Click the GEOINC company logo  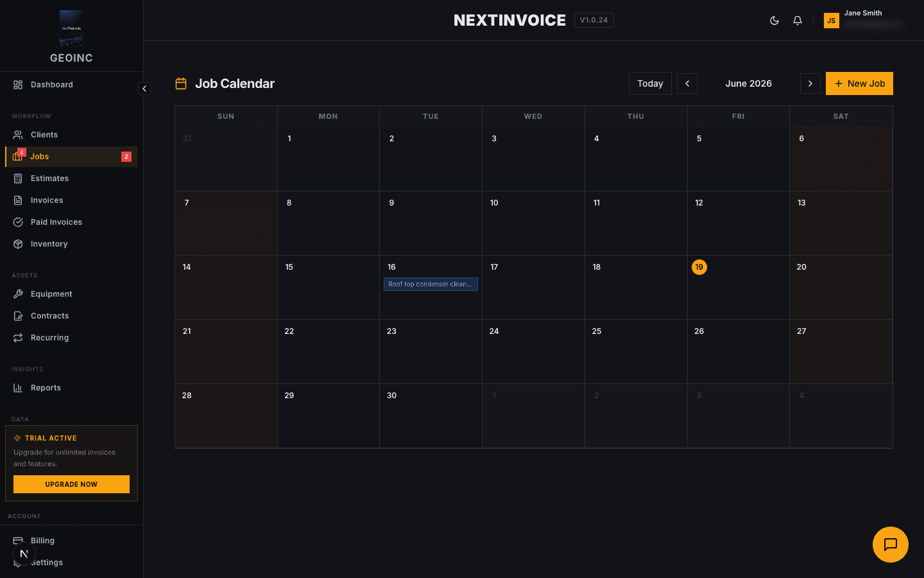[71, 28]
